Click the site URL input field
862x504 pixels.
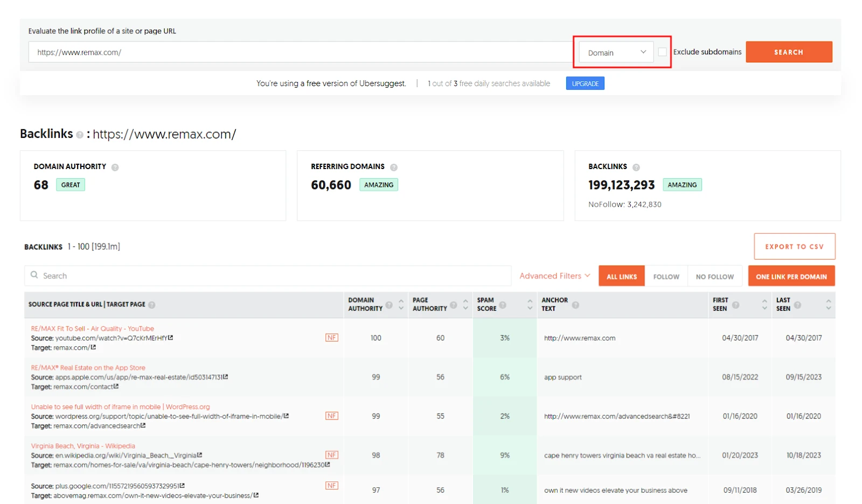[x=301, y=52]
